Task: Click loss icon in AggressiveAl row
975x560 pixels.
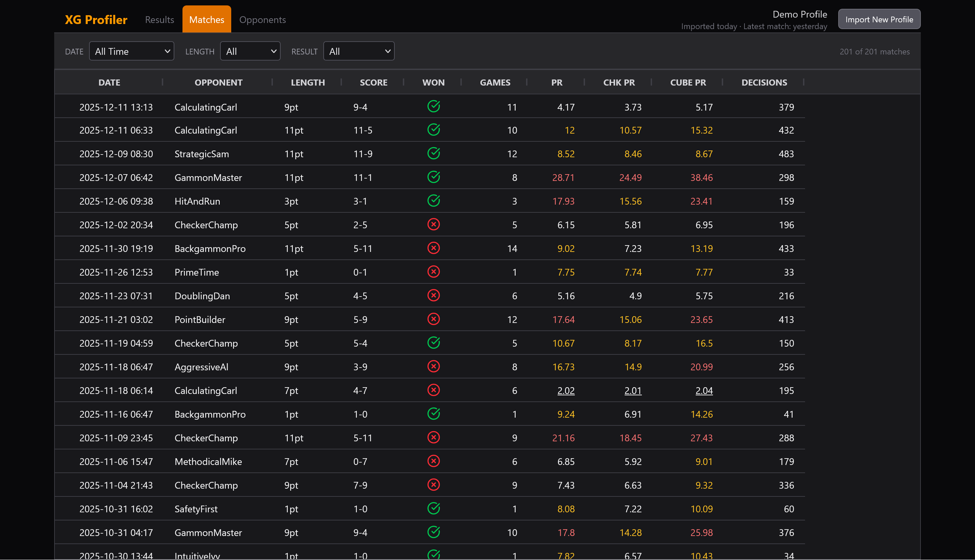Action: click(433, 367)
